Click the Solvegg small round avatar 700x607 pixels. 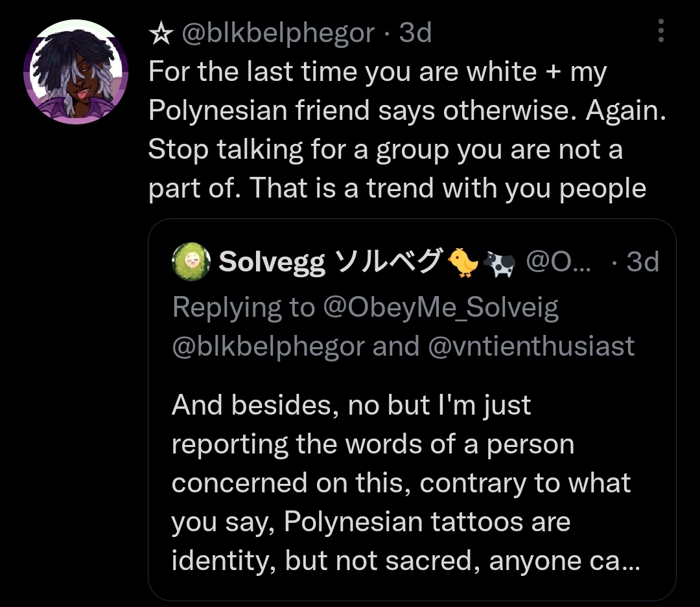tap(191, 262)
